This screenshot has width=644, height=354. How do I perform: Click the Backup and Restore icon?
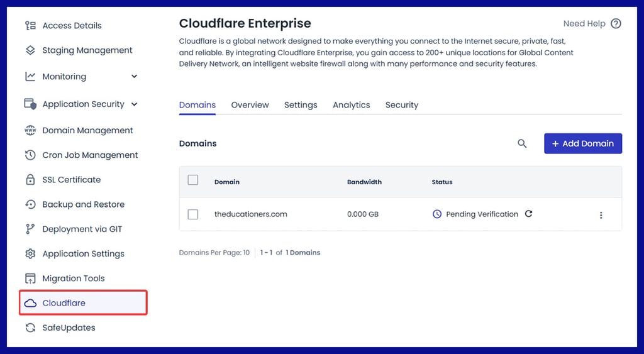pos(30,204)
